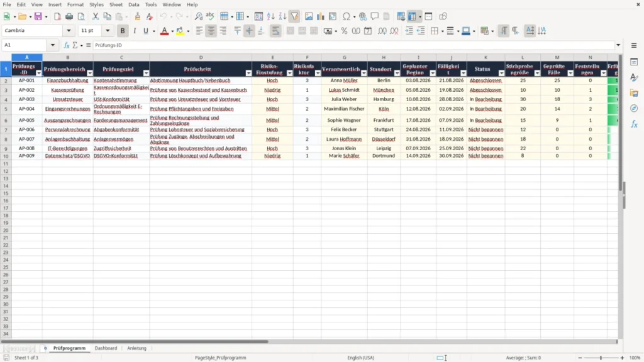This screenshot has width=644, height=362.
Task: Click zoom out minus button
Action: pos(580,358)
